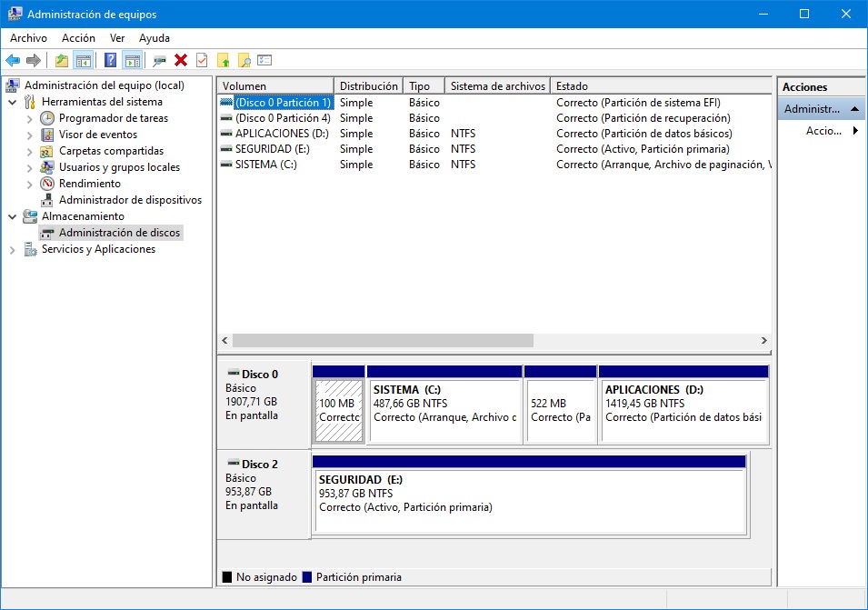This screenshot has width=868, height=610.
Task: Select Almacenamiento in the tree
Action: pyautogui.click(x=83, y=216)
